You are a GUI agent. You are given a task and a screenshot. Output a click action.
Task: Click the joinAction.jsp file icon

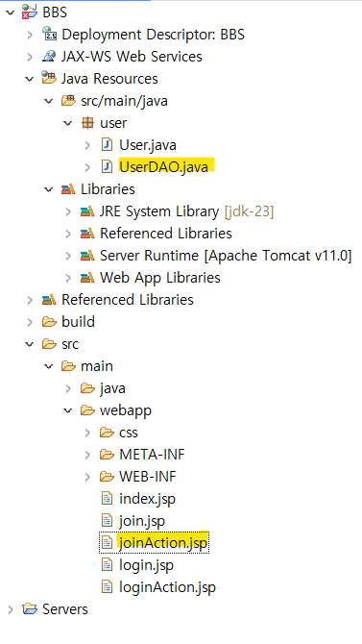107,543
